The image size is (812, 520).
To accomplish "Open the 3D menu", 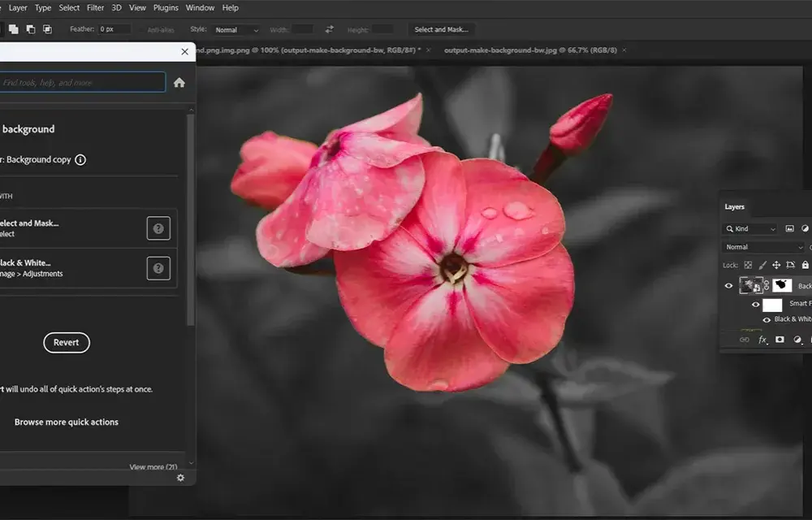I will click(116, 8).
